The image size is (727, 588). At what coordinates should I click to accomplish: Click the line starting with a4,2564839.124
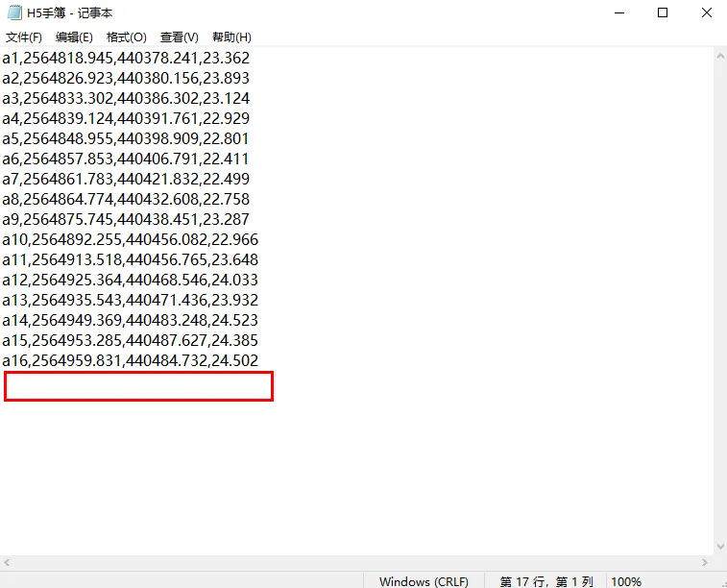[126, 118]
